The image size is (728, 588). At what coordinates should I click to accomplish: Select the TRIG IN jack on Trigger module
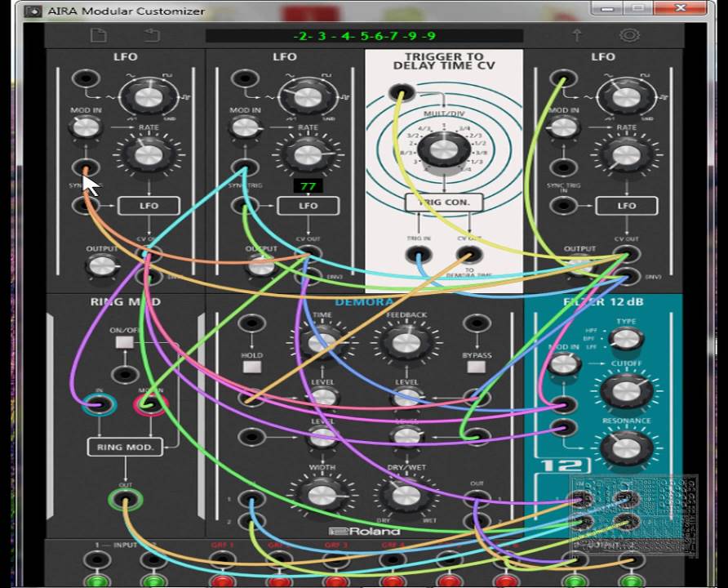click(419, 254)
